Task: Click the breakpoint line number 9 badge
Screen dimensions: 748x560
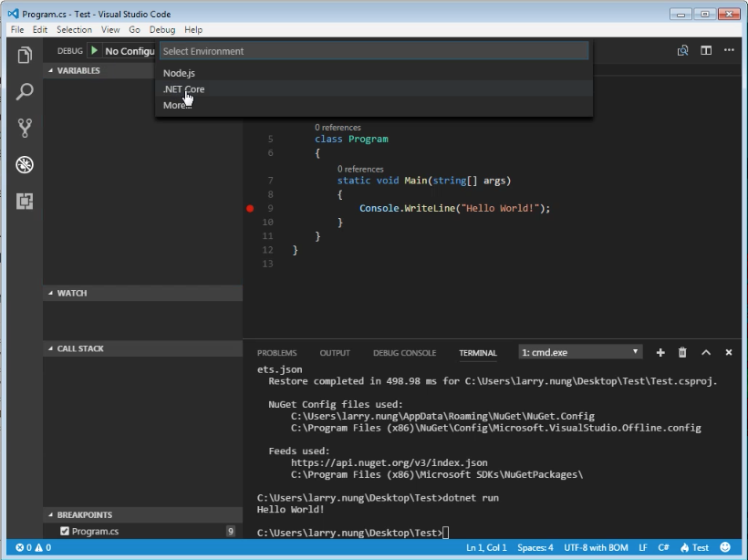Action: tap(231, 532)
